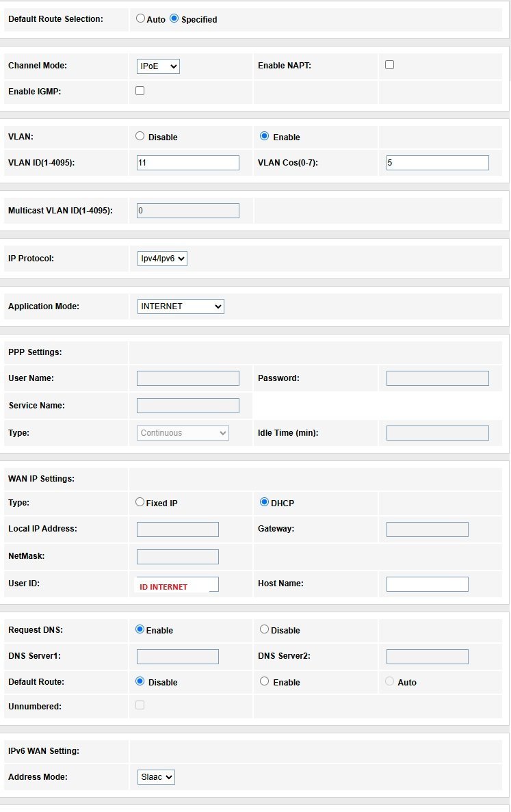Select Specified for Default Route Selection
This screenshot has height=812, width=511.
pyautogui.click(x=174, y=19)
